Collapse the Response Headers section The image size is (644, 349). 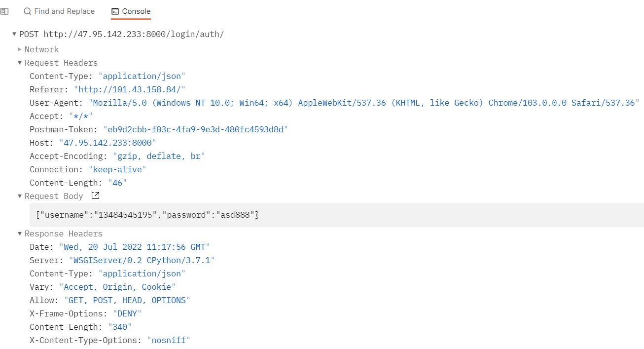point(20,233)
